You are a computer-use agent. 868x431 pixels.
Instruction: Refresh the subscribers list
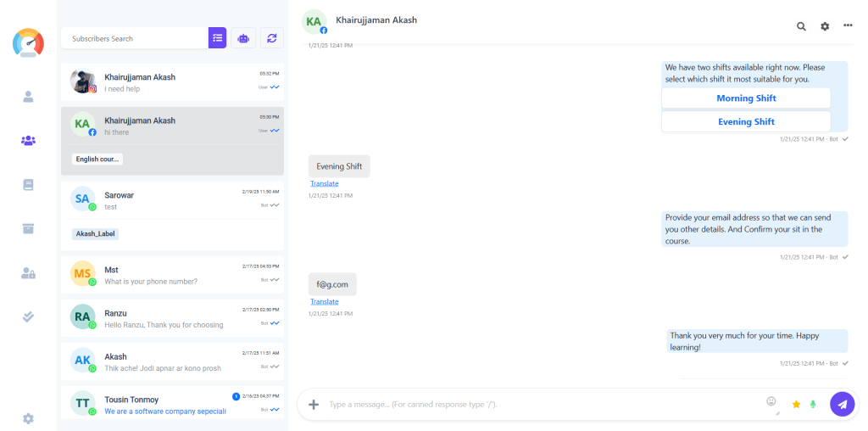272,38
